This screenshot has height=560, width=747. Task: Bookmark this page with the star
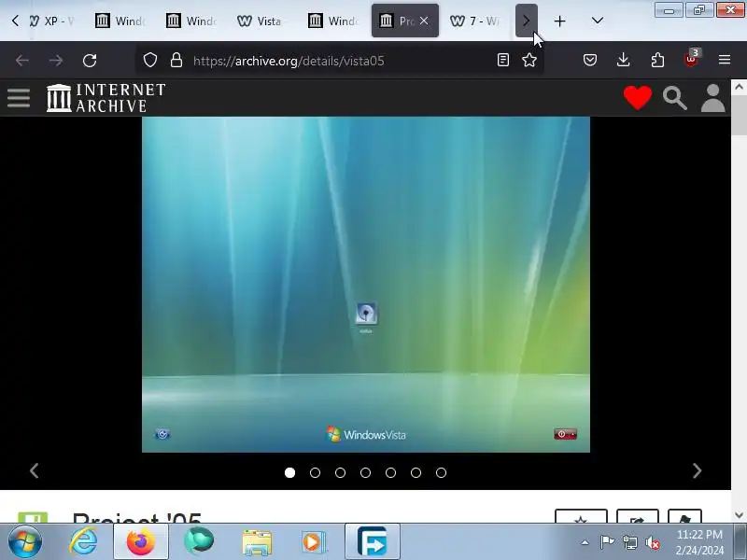529,60
